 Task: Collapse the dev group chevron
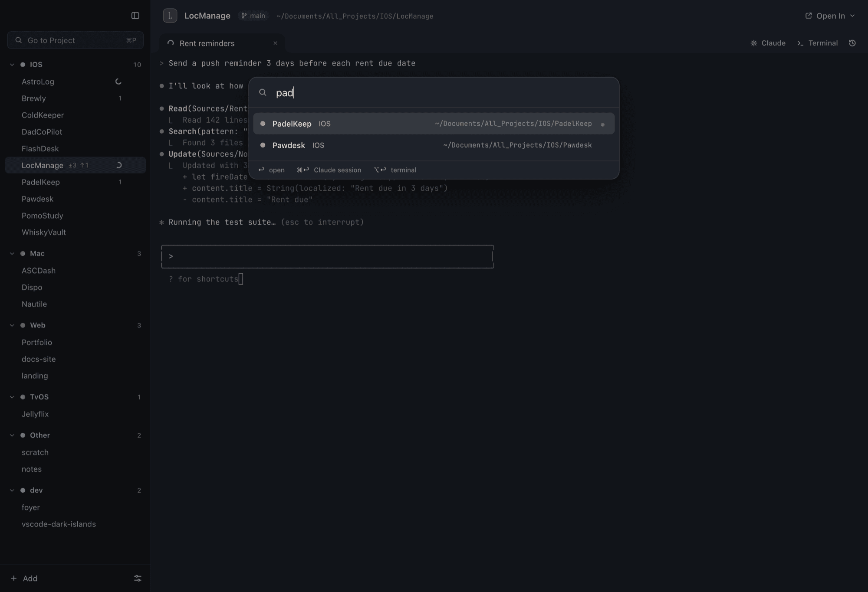[12, 490]
